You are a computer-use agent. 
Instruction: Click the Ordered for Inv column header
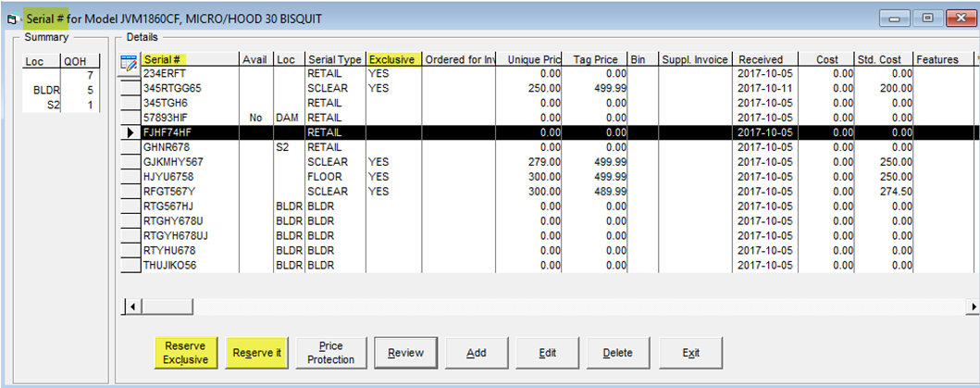coord(459,59)
